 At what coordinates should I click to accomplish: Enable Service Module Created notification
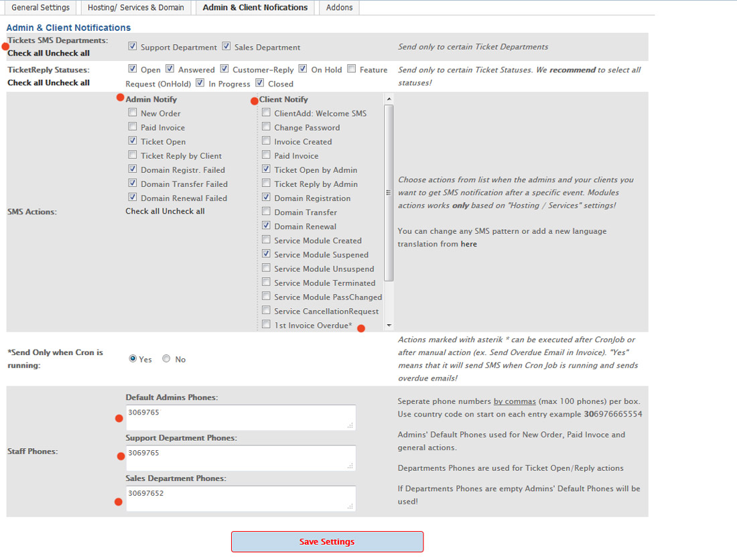click(x=267, y=240)
